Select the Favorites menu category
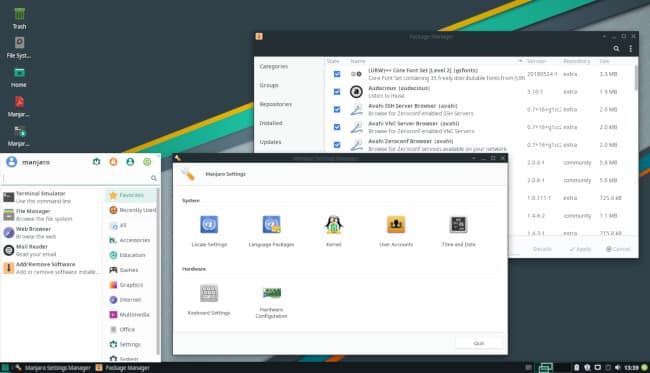650x373 pixels. [131, 195]
